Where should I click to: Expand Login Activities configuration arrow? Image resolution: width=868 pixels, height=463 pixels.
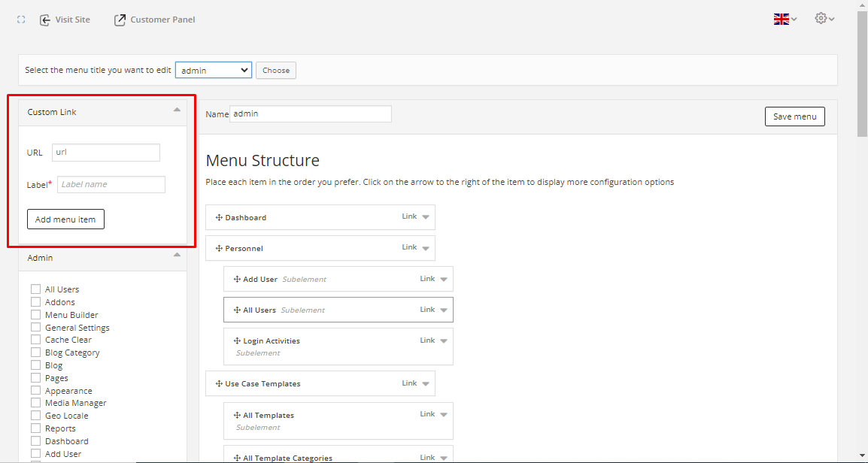pos(444,340)
